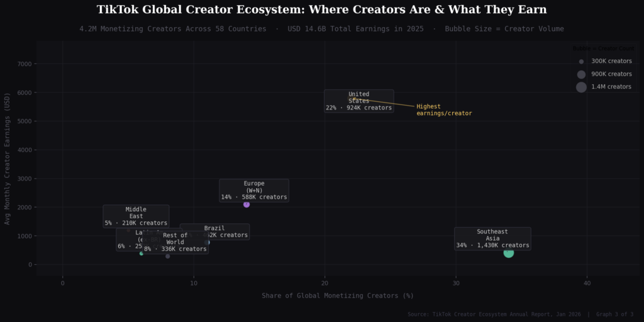
Task: Click the source footnote TikTok Creator Ecosystem Annual Report
Action: point(520,314)
